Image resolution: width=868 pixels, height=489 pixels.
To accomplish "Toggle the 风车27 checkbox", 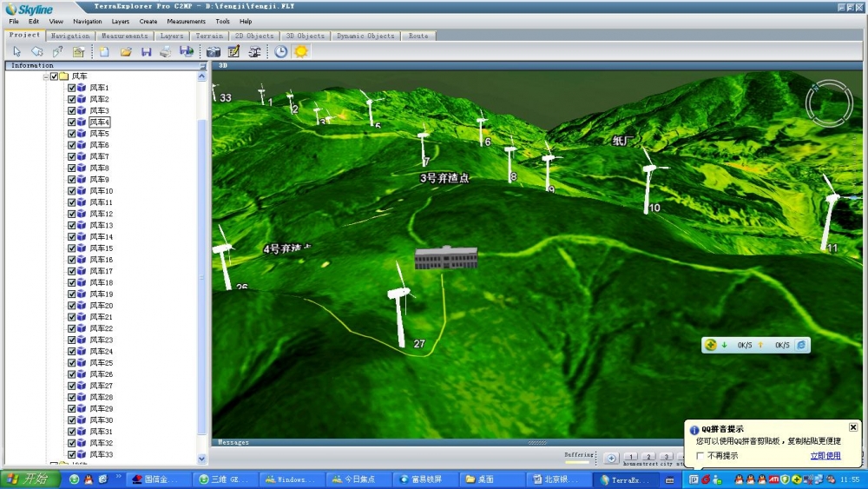I will [71, 386].
